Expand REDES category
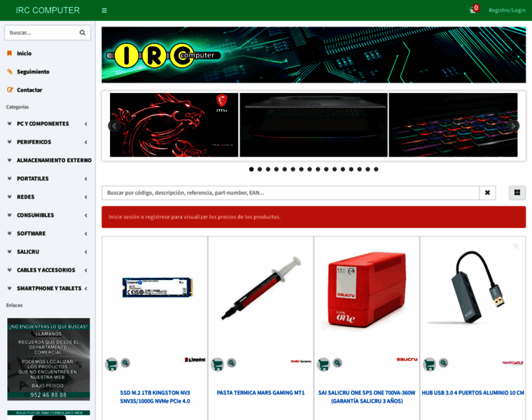 pos(48,197)
